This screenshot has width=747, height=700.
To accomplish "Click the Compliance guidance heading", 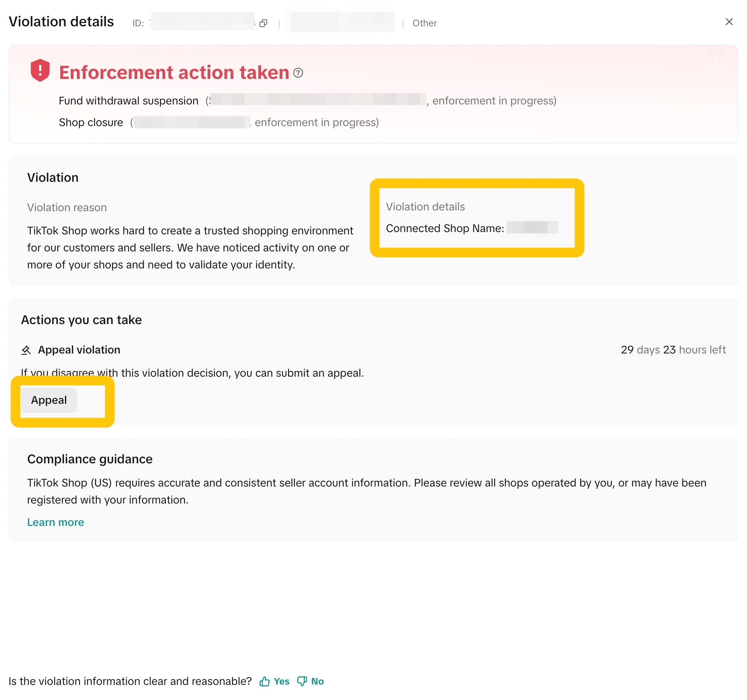I will [90, 459].
